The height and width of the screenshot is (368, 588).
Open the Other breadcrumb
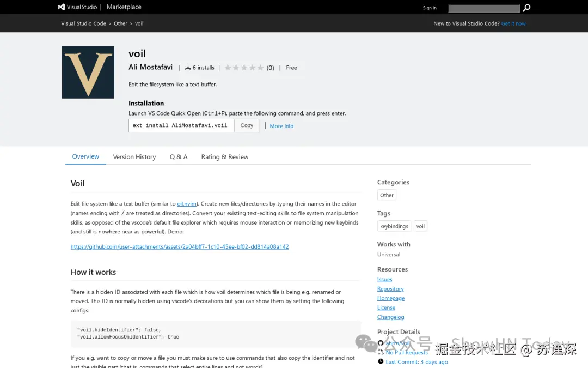pyautogui.click(x=120, y=23)
